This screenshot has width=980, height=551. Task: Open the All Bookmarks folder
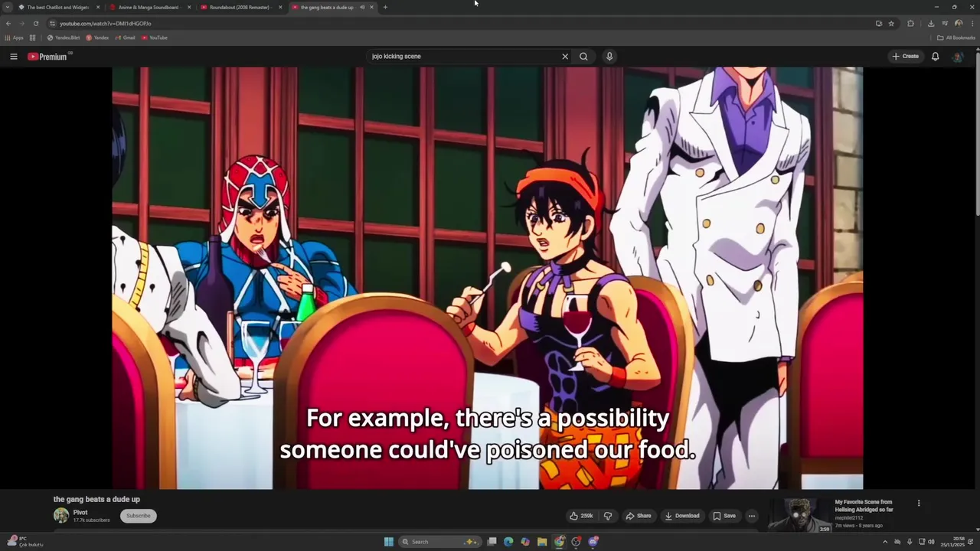point(955,37)
